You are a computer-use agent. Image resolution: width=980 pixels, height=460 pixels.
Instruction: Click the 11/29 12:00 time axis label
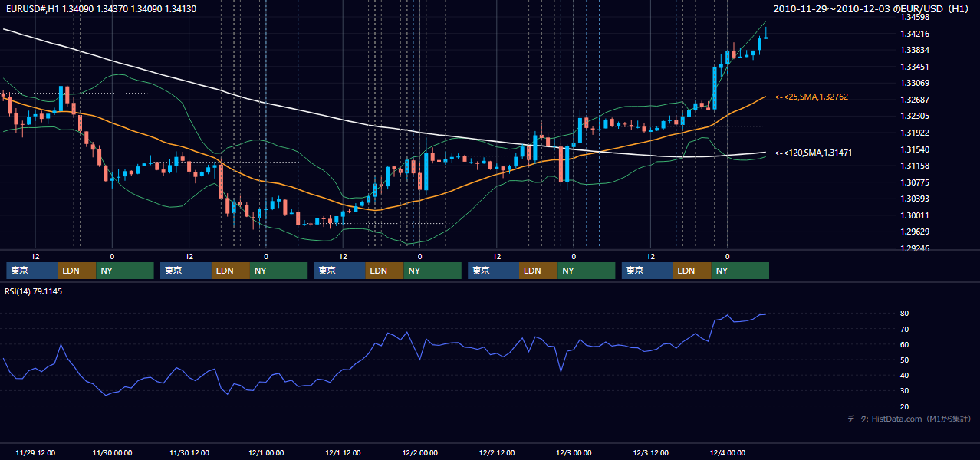35,452
